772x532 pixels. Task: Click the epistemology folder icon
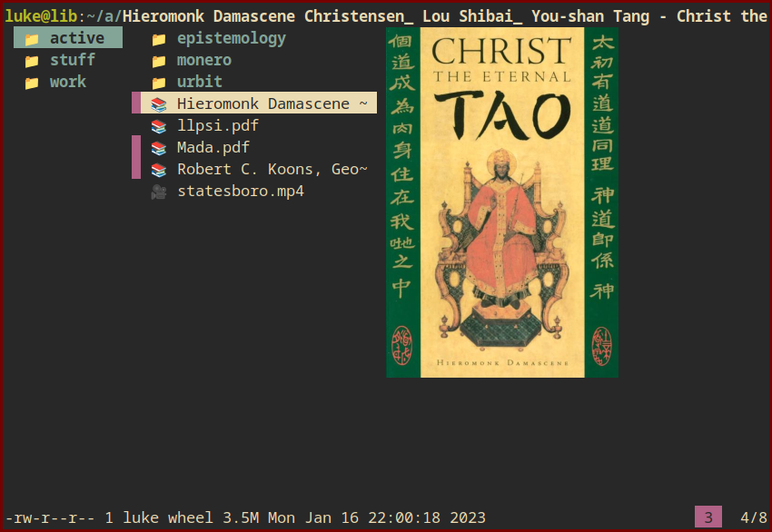[x=159, y=38]
